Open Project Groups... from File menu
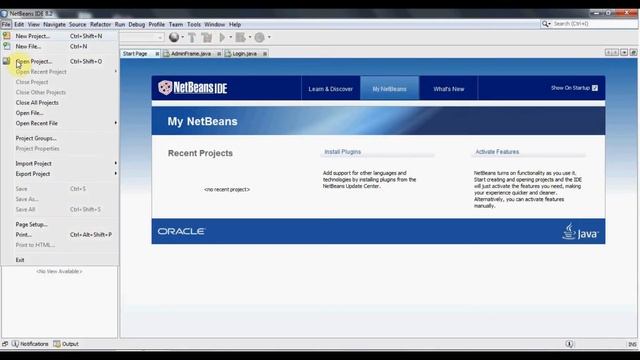This screenshot has width=640, height=360. 60,138
